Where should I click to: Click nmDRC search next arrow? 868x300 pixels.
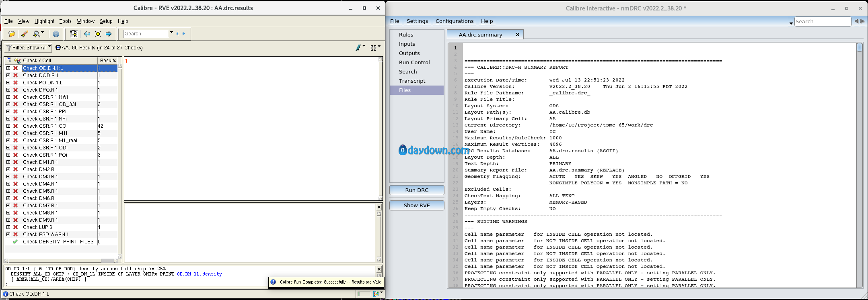pos(862,21)
